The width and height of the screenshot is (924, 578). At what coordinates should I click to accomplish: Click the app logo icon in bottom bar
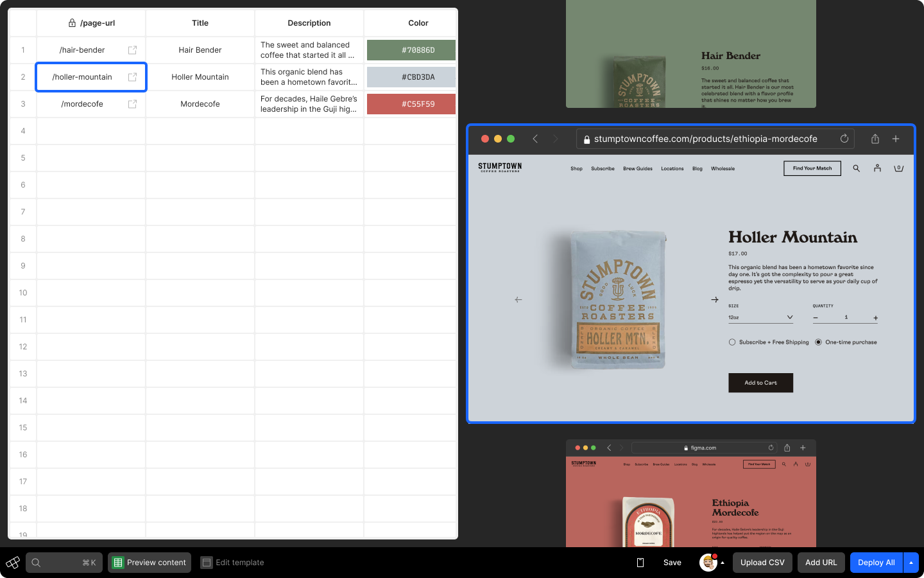13,563
